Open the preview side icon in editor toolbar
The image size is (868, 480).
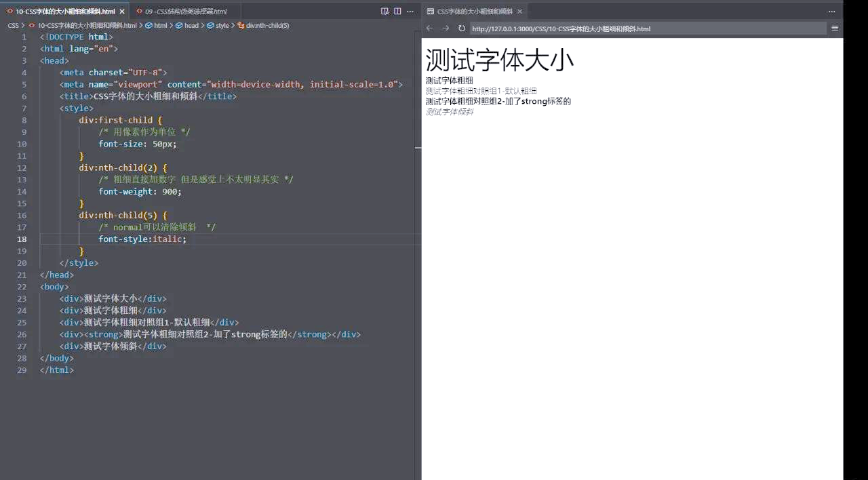[x=384, y=12]
